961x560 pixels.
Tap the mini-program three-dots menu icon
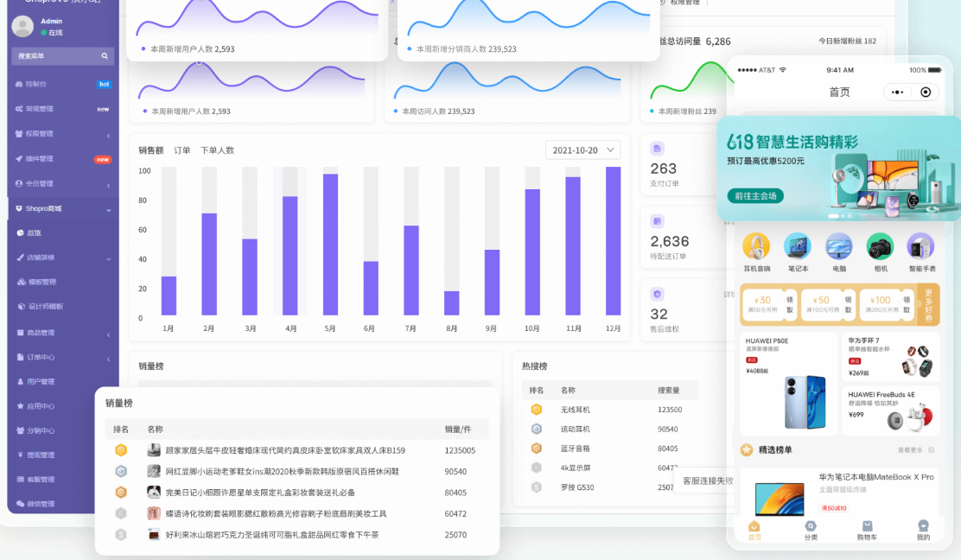coord(898,92)
